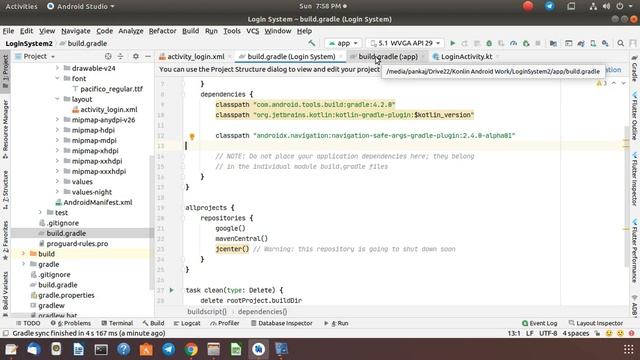Viewport: 640px width, 360px height.
Task: Click the Project Structure folder icon
Action: (x=553, y=43)
